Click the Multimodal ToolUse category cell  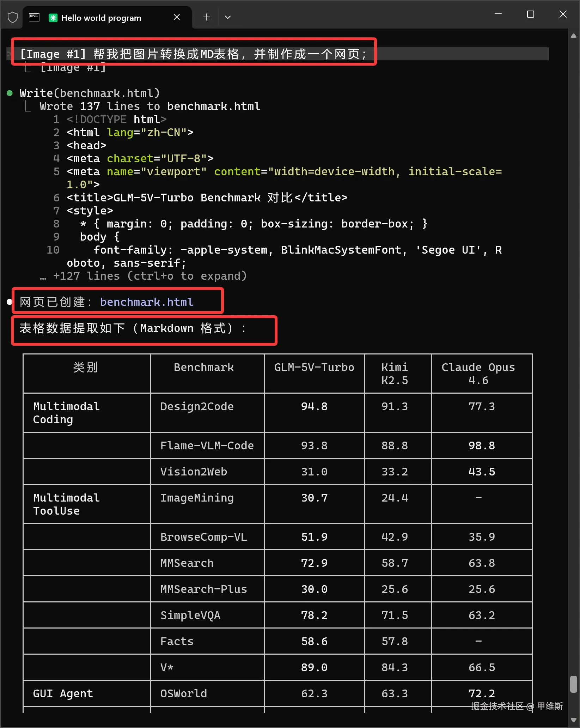point(86,504)
